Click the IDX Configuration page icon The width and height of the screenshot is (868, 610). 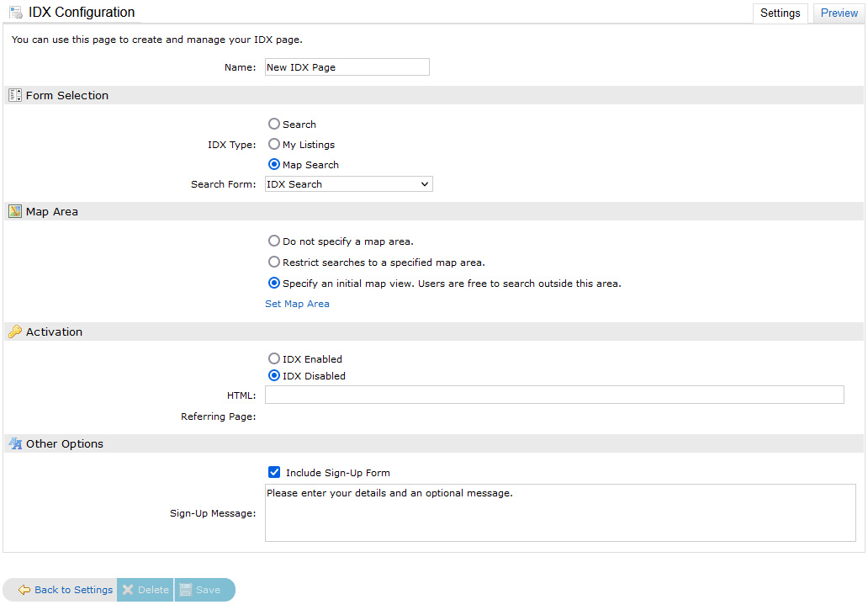[x=15, y=13]
